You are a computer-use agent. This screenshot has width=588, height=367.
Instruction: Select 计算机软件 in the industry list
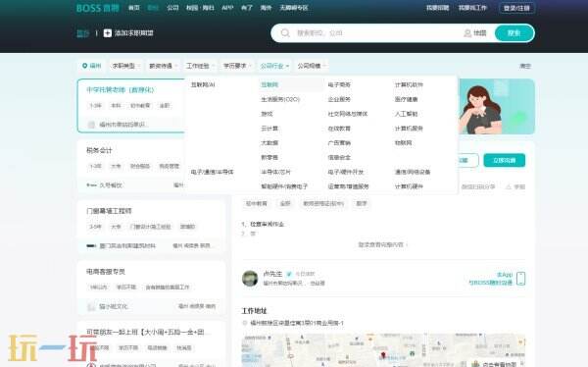point(409,85)
